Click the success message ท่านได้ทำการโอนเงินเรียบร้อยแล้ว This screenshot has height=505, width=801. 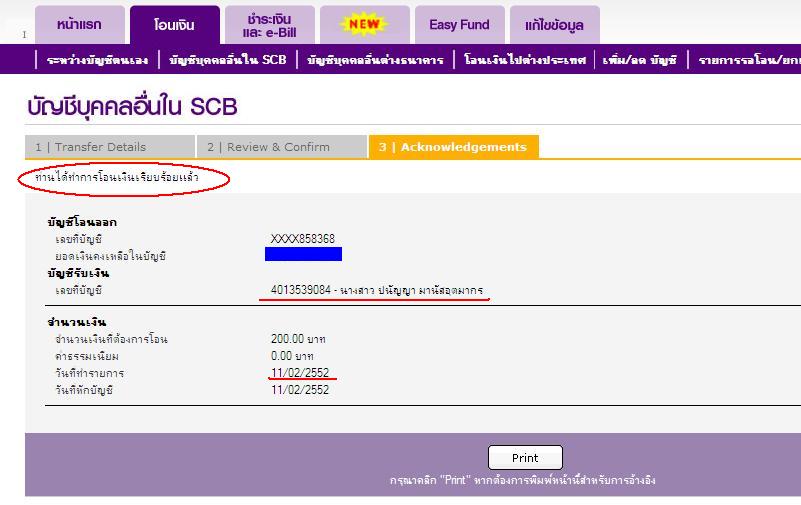[x=117, y=177]
